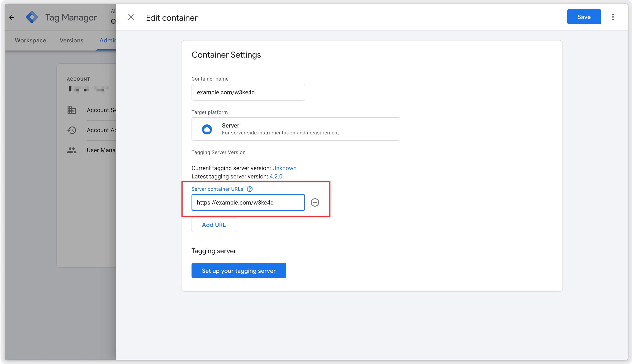The height and width of the screenshot is (364, 632).
Task: Remove the server container URL entry
Action: (x=315, y=202)
